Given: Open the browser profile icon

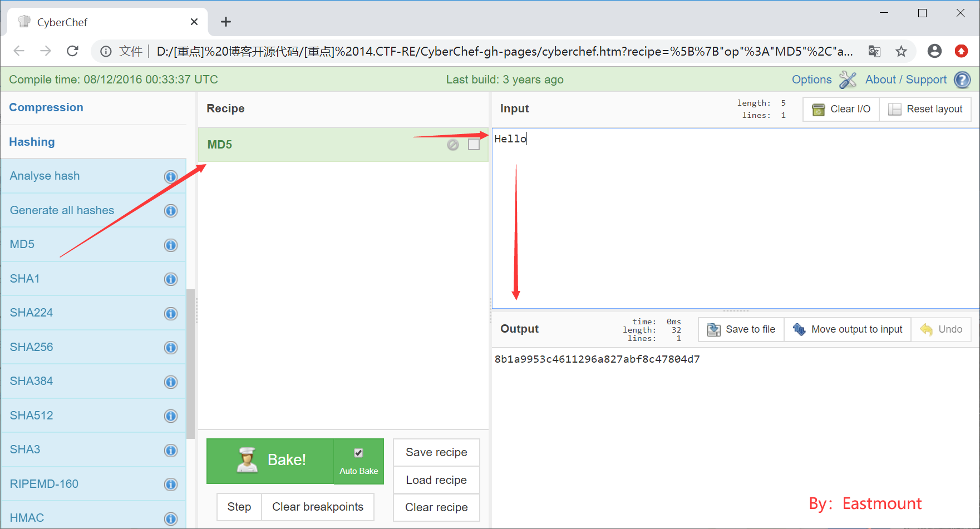Looking at the screenshot, I should [934, 51].
